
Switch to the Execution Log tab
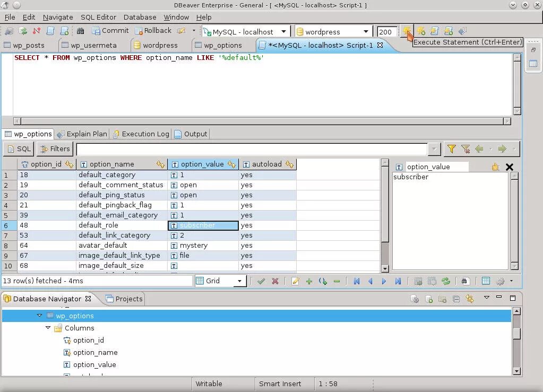click(x=141, y=134)
